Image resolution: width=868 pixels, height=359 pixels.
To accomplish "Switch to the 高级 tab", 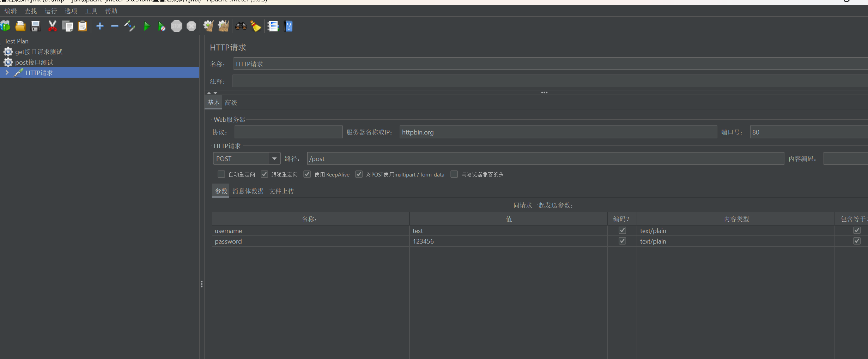I will (231, 103).
